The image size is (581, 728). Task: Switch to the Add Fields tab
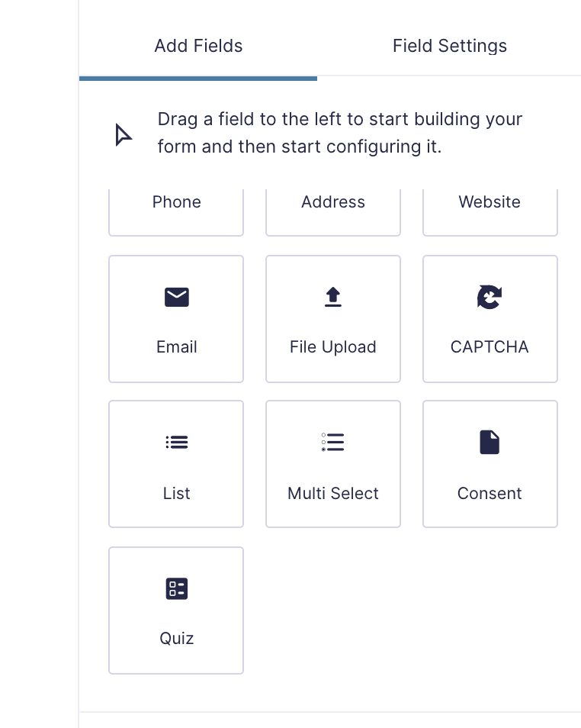198,46
